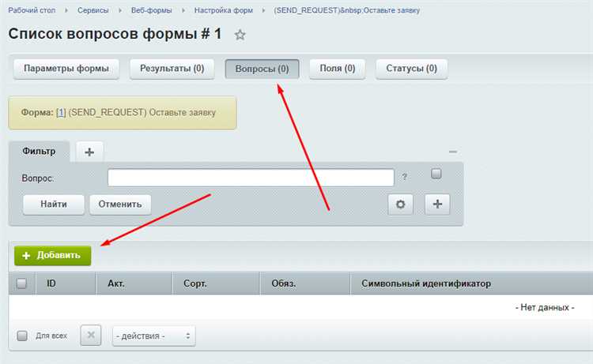The image size is (593, 364).
Task: Select all rows via header checkbox
Action: point(21,283)
